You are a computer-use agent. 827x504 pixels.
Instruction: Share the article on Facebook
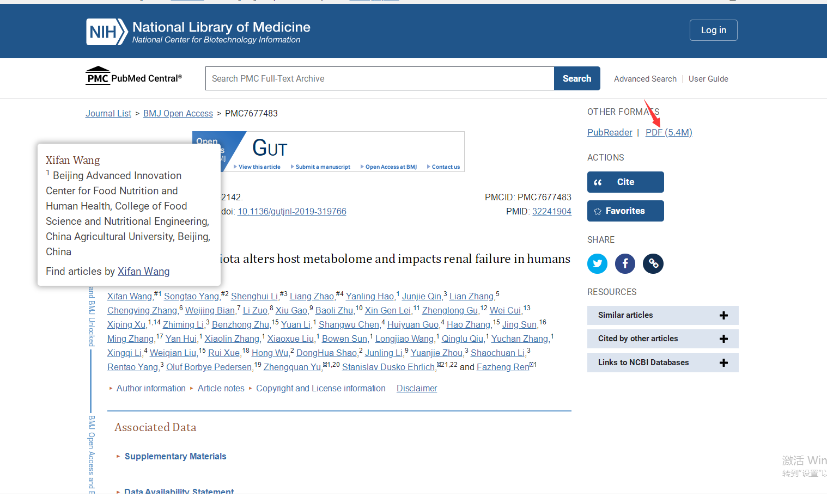[625, 263]
